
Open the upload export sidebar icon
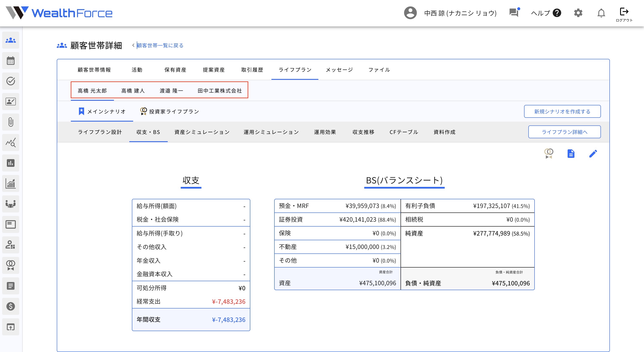(11, 327)
